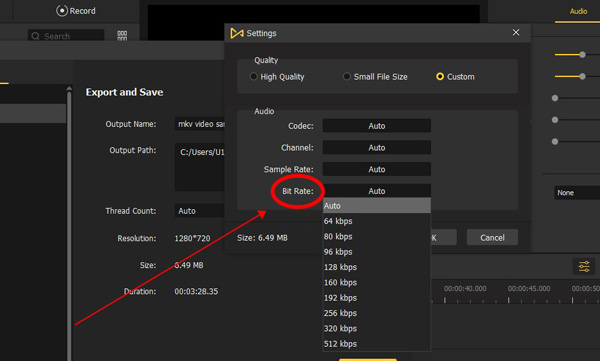Choose 192 kbps bit rate

point(377,297)
